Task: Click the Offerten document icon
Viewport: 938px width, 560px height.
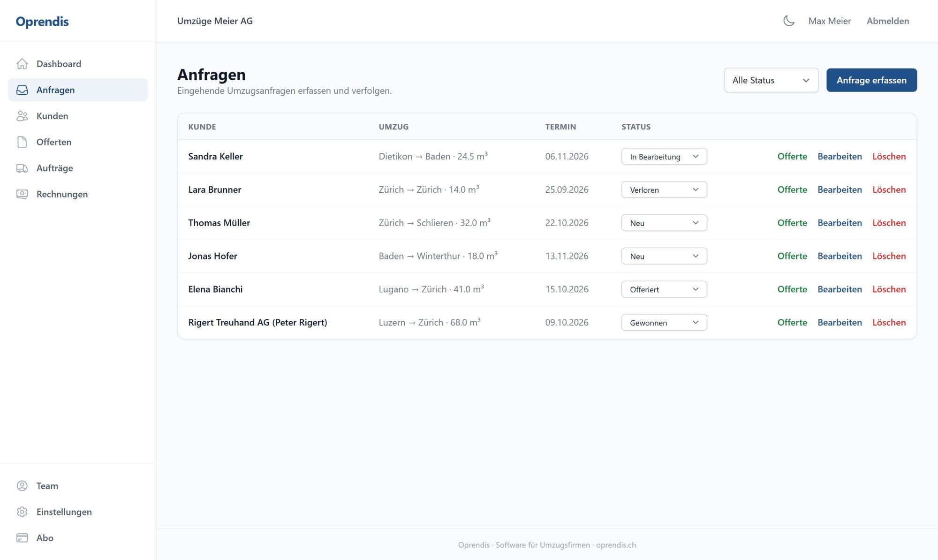Action: 22,142
